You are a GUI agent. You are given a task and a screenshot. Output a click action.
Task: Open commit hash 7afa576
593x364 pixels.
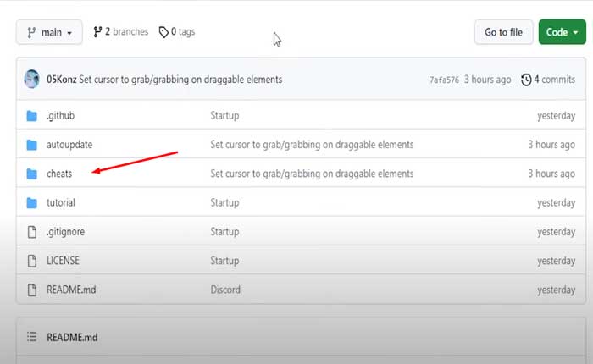(446, 80)
